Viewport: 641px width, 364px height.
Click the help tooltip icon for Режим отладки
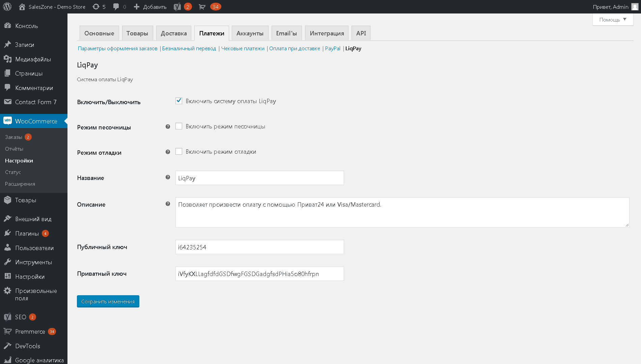point(168,152)
